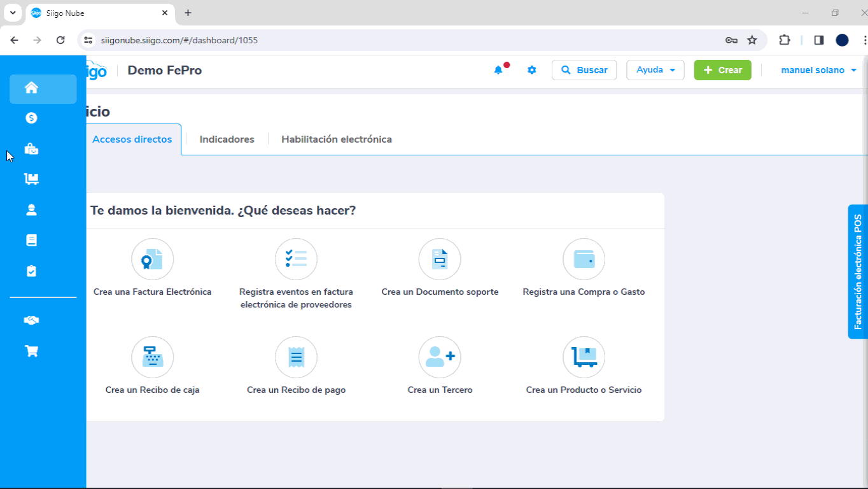Click the Crea un Recibo de caja icon
Screen dimensions: 868x489
(152, 357)
